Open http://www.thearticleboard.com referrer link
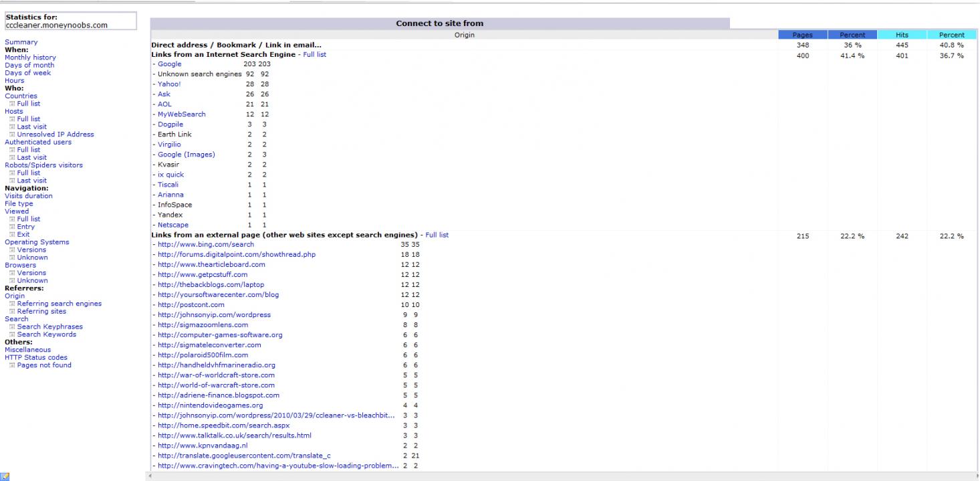This screenshot has height=481, width=980. 211,265
